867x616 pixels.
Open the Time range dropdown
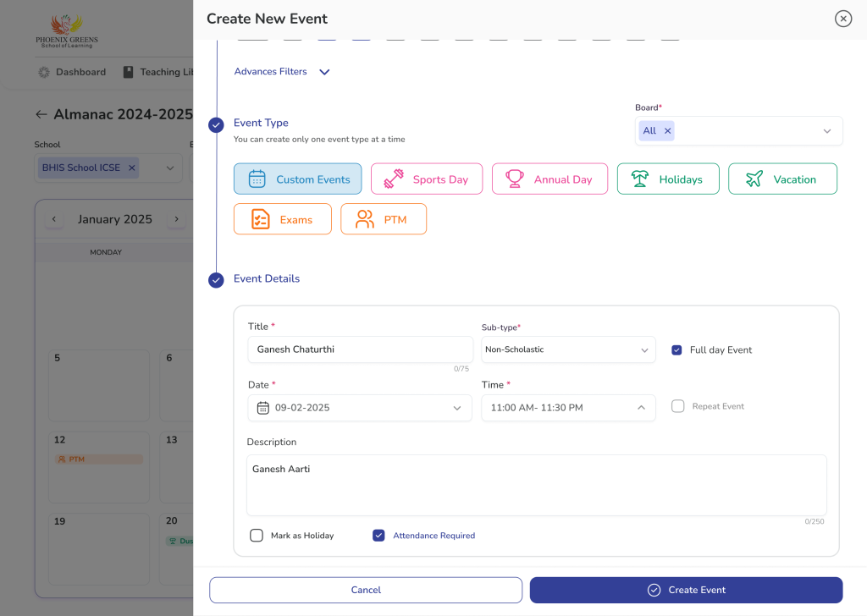[568, 408]
